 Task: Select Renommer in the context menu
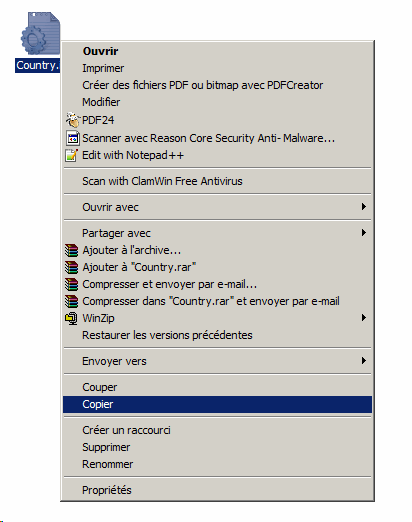click(x=217, y=464)
